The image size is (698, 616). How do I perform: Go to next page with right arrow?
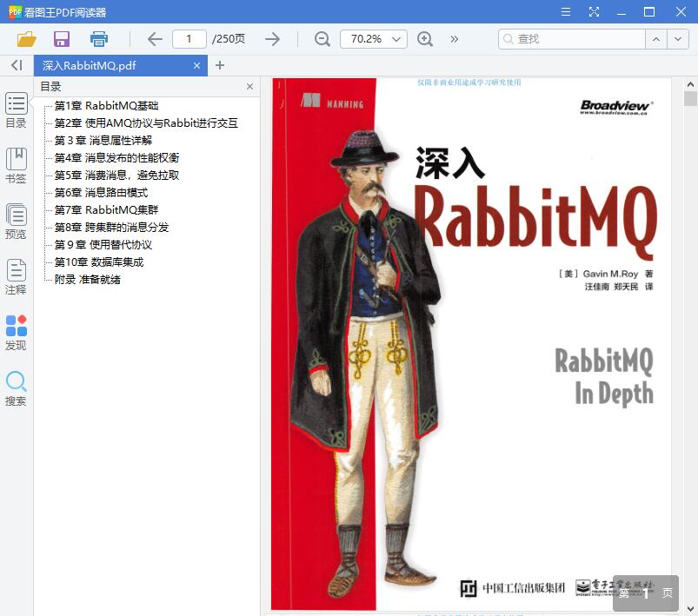click(x=272, y=39)
